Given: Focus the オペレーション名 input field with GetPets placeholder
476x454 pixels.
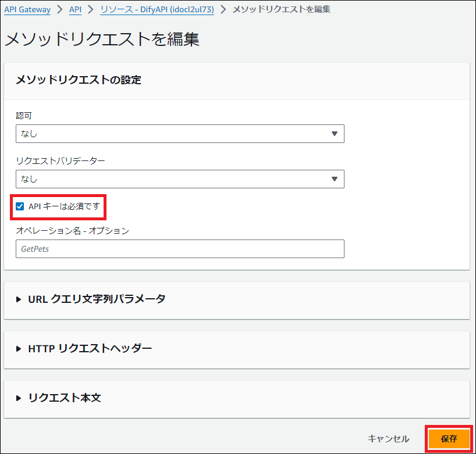Looking at the screenshot, I should point(180,249).
